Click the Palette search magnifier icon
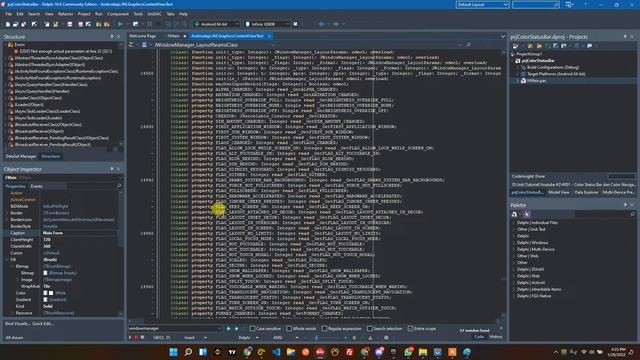The height and width of the screenshot is (360, 640). [632, 214]
